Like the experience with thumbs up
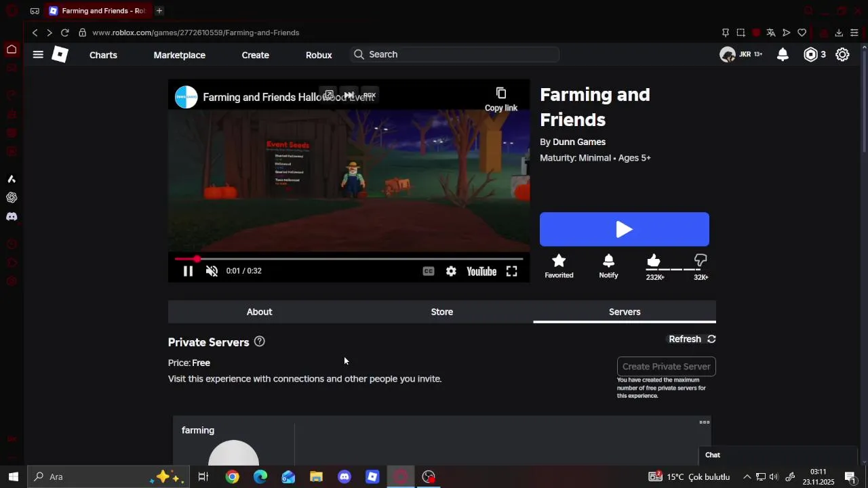The image size is (868, 488). pyautogui.click(x=654, y=261)
